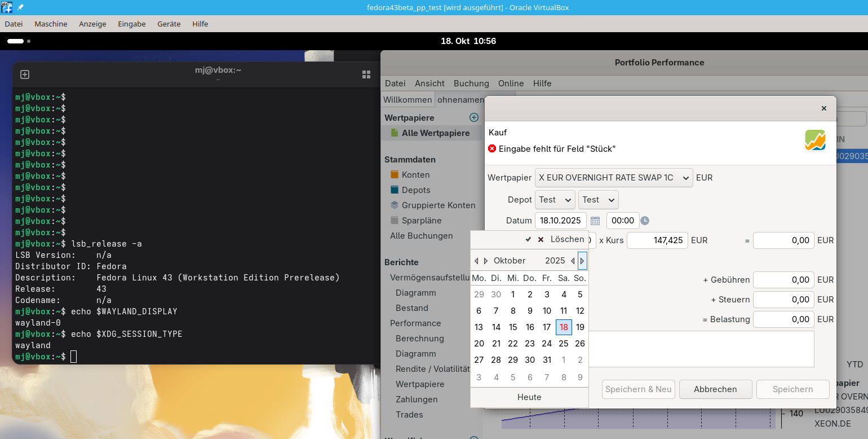
Task: Click the Kurs input field showing 147,425
Action: [x=657, y=240]
